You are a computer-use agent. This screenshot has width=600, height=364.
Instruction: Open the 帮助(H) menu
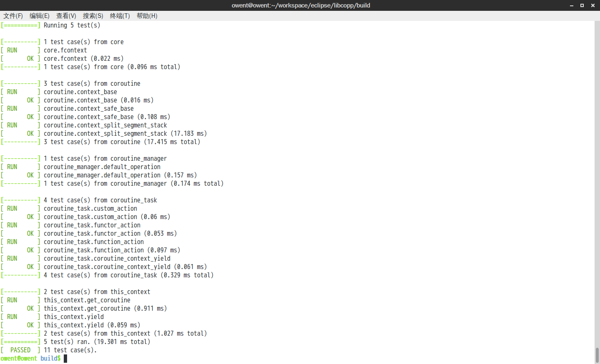(x=147, y=16)
